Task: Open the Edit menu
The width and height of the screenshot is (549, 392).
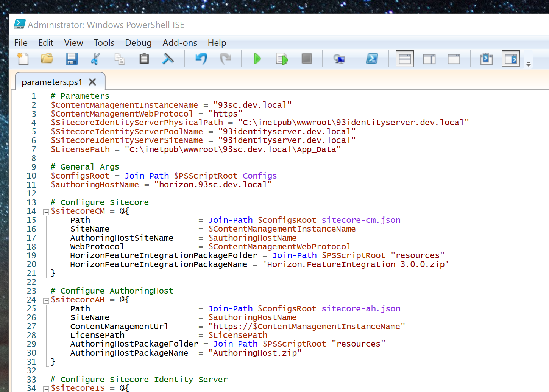Action: [46, 43]
